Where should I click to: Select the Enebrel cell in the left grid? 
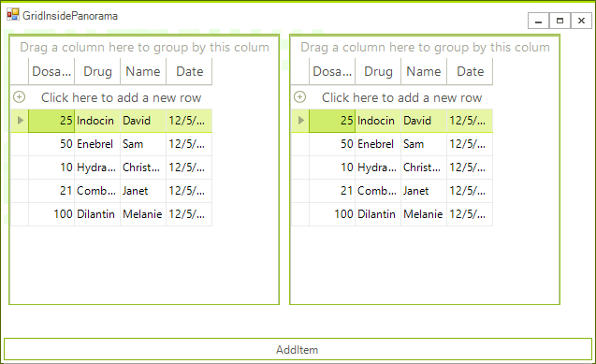click(x=97, y=144)
